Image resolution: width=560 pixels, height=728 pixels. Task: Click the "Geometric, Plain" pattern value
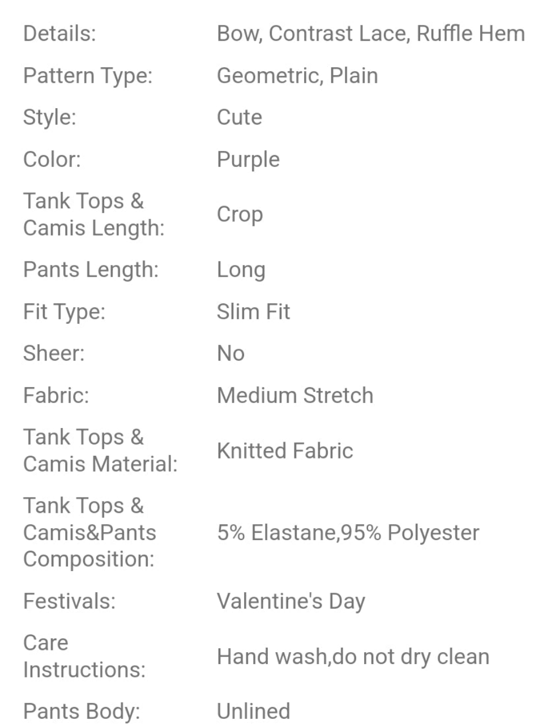(x=297, y=75)
